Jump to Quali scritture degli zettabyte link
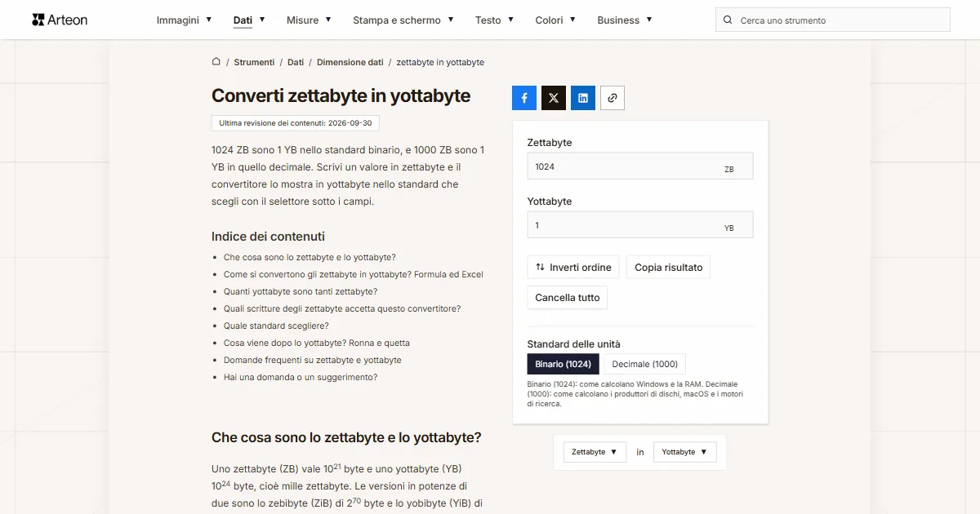Image resolution: width=980 pixels, height=514 pixels. pos(342,308)
